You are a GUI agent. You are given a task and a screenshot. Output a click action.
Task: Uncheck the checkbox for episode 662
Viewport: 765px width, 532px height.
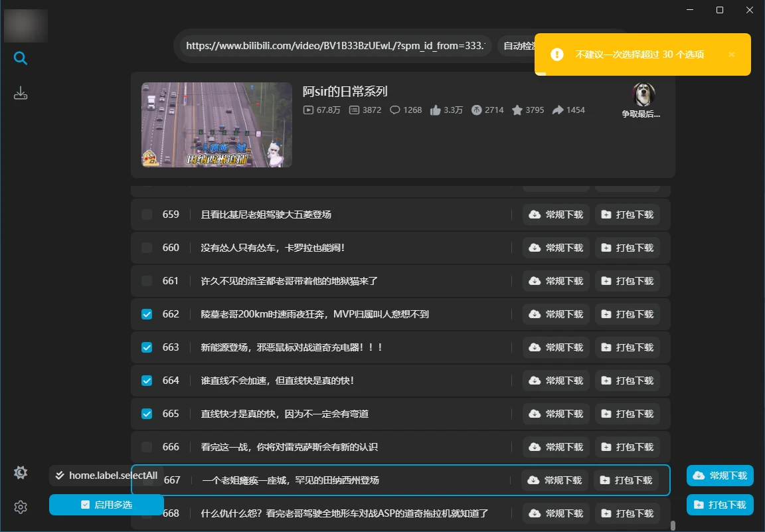click(147, 314)
